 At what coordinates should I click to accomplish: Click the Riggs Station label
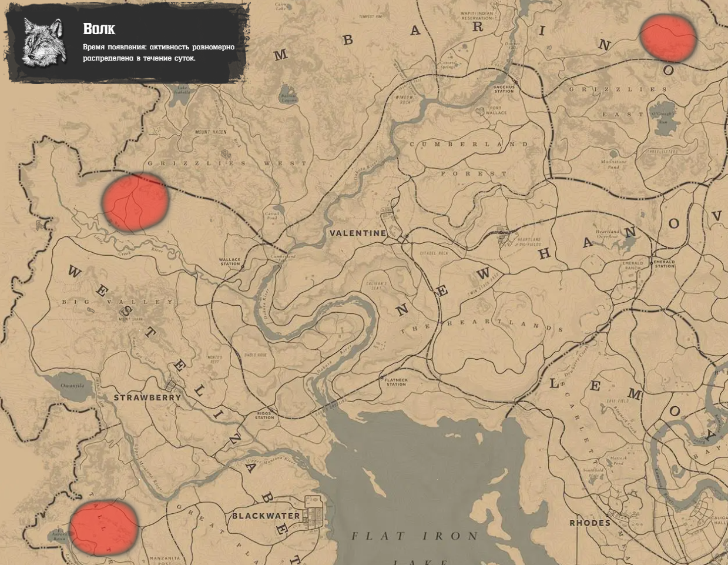tap(264, 416)
